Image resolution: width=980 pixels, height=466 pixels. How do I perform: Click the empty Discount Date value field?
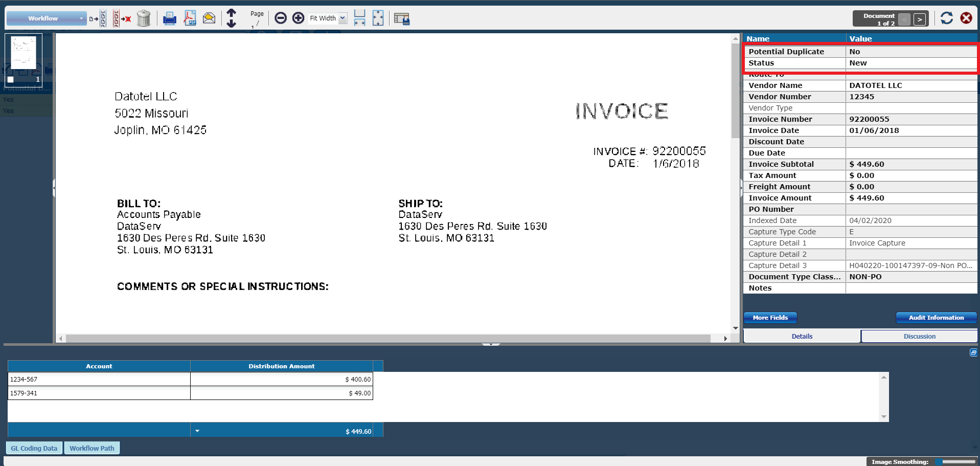click(911, 142)
